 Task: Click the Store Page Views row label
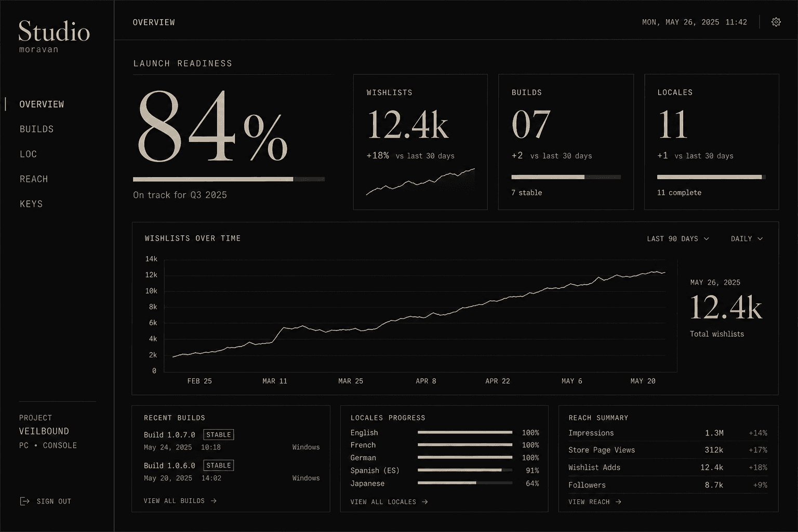(x=602, y=450)
